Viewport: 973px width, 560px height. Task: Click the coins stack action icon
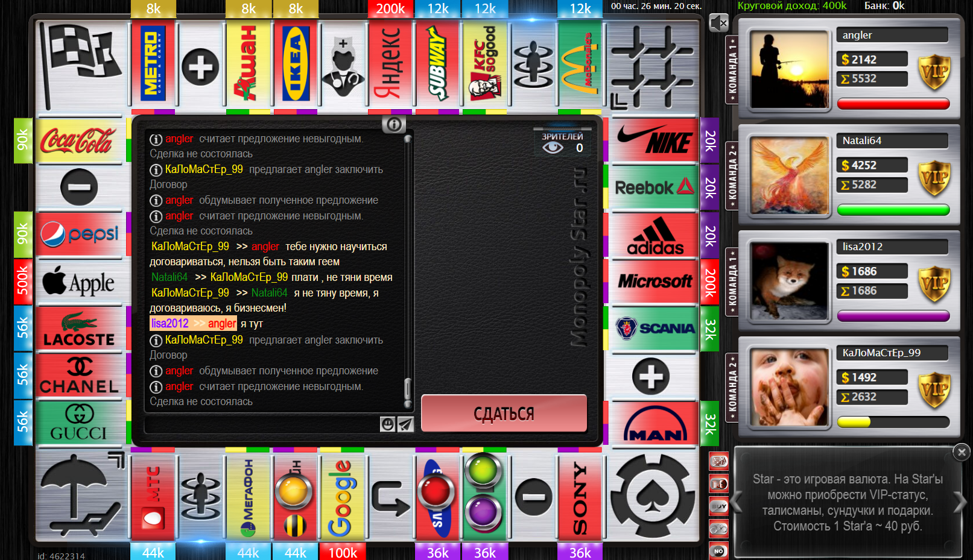[x=718, y=484]
